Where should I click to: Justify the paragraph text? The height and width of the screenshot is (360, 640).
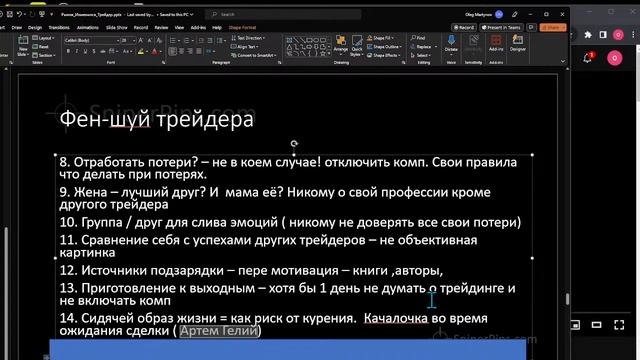[199, 51]
